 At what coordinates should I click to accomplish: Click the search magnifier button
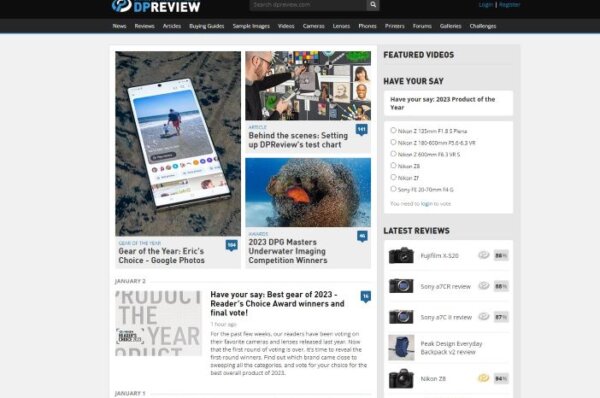[x=373, y=5]
